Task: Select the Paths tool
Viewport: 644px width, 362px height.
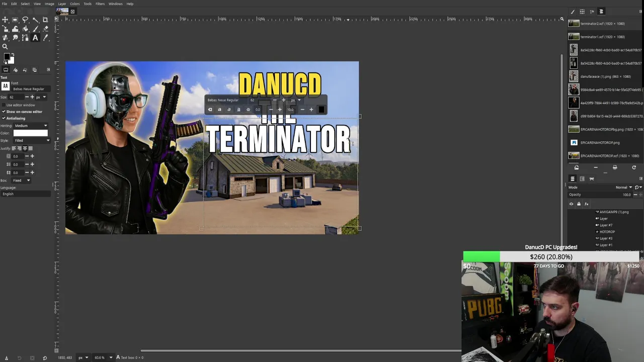Action: tap(25, 38)
